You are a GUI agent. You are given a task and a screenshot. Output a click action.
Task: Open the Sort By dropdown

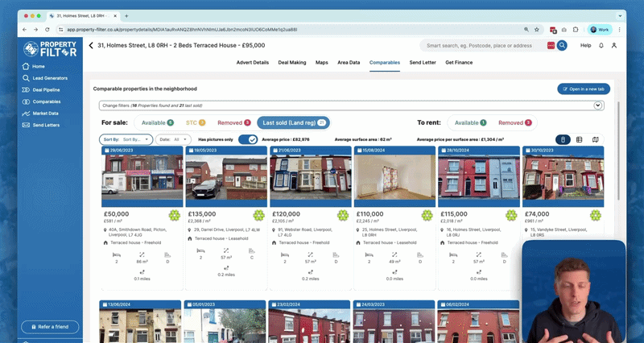[x=126, y=139]
